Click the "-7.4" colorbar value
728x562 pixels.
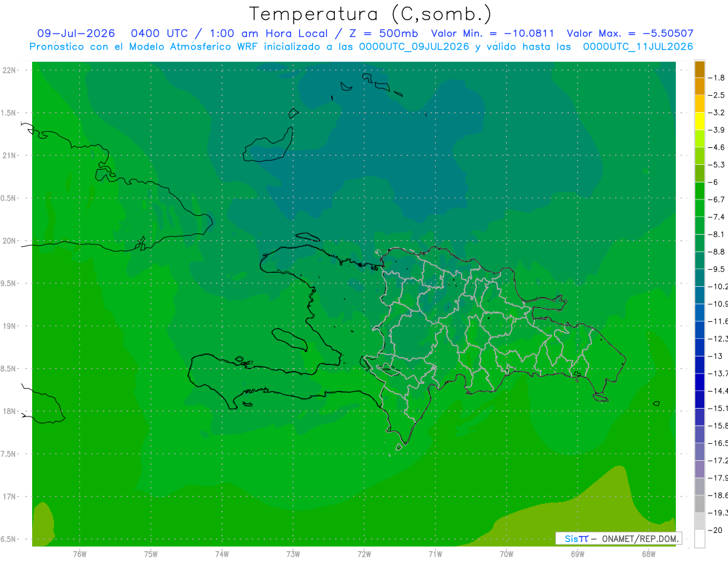pyautogui.click(x=717, y=216)
